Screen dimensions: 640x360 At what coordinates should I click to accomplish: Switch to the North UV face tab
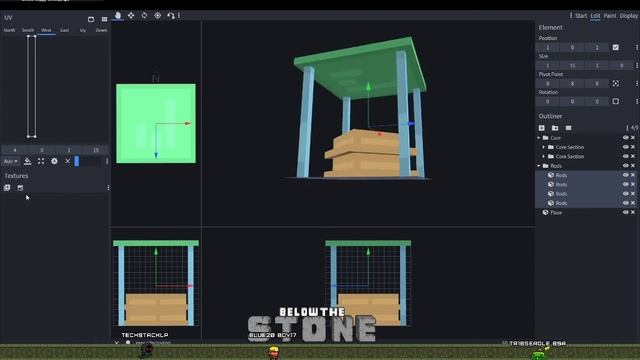(x=9, y=30)
